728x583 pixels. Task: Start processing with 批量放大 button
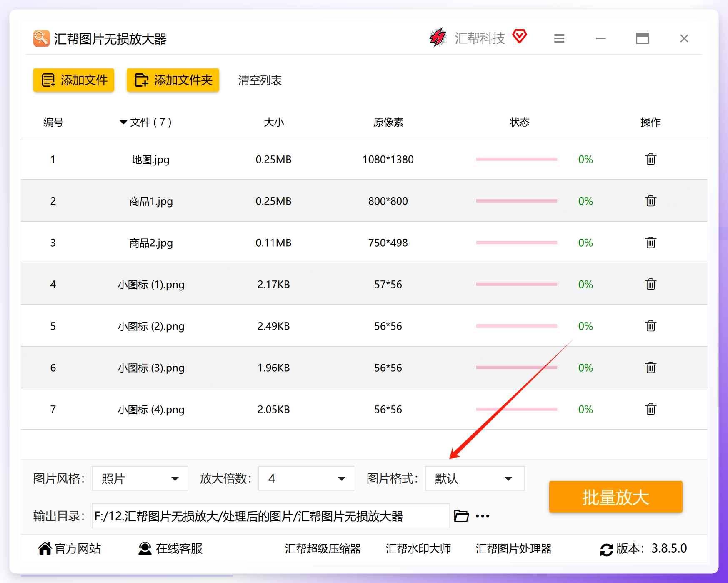coord(615,497)
